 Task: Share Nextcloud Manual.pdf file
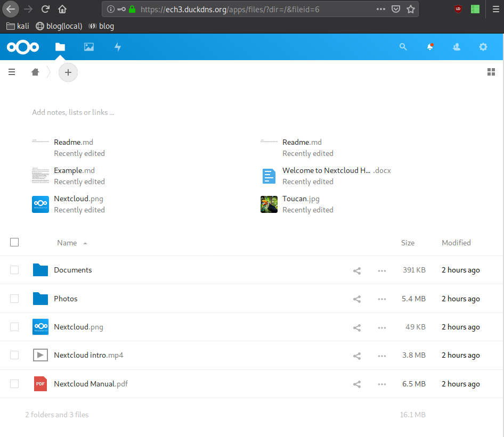tap(357, 384)
